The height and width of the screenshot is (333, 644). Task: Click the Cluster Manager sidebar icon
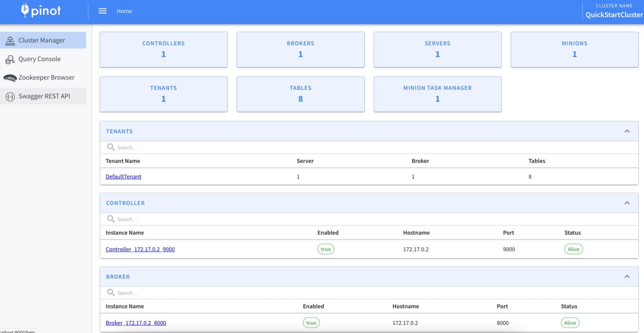click(10, 40)
